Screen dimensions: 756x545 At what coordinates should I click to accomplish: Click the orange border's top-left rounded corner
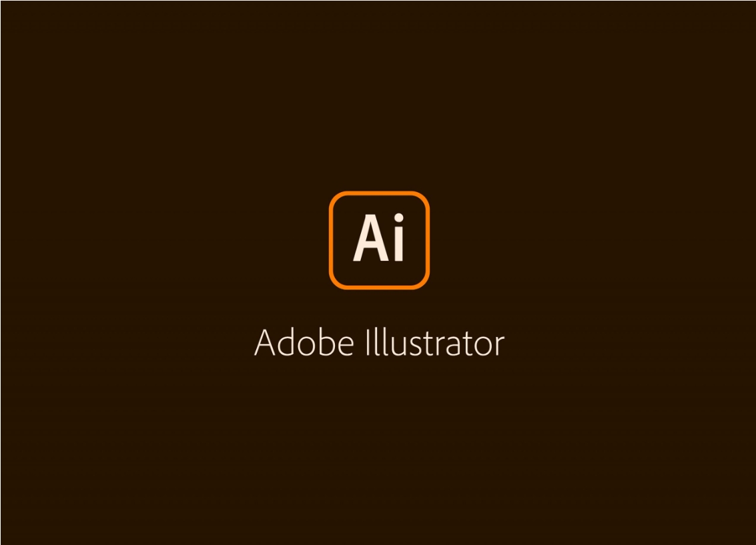[x=336, y=197]
